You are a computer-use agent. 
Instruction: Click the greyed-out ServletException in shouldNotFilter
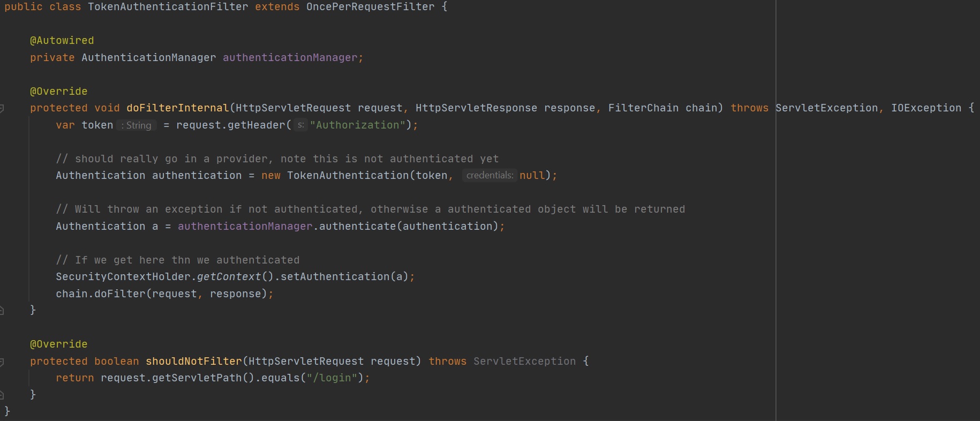tap(524, 362)
